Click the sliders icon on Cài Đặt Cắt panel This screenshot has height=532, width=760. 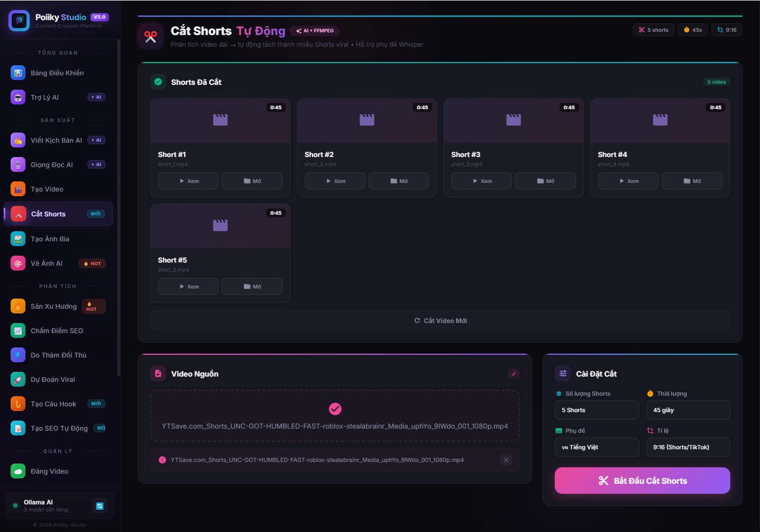562,373
